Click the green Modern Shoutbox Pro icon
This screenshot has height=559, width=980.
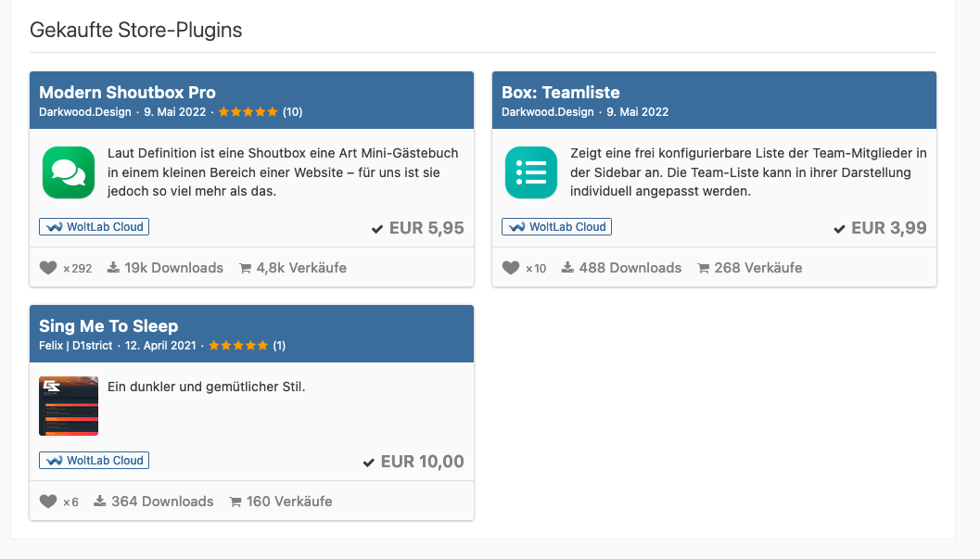[69, 172]
